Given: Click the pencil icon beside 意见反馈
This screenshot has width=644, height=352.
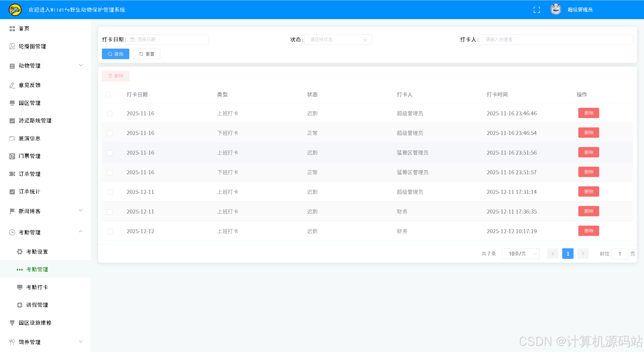Looking at the screenshot, I should tap(12, 85).
